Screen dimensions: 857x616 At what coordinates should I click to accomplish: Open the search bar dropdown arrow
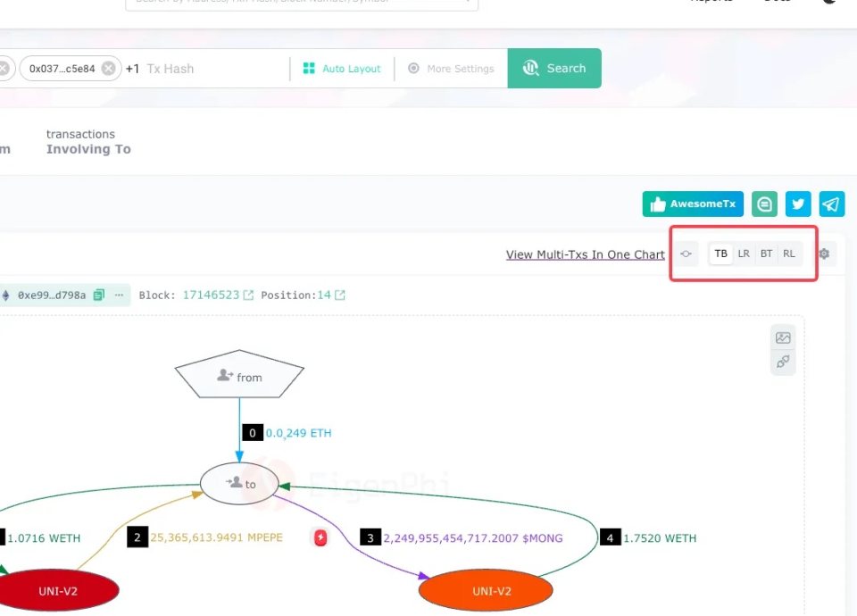point(466,2)
